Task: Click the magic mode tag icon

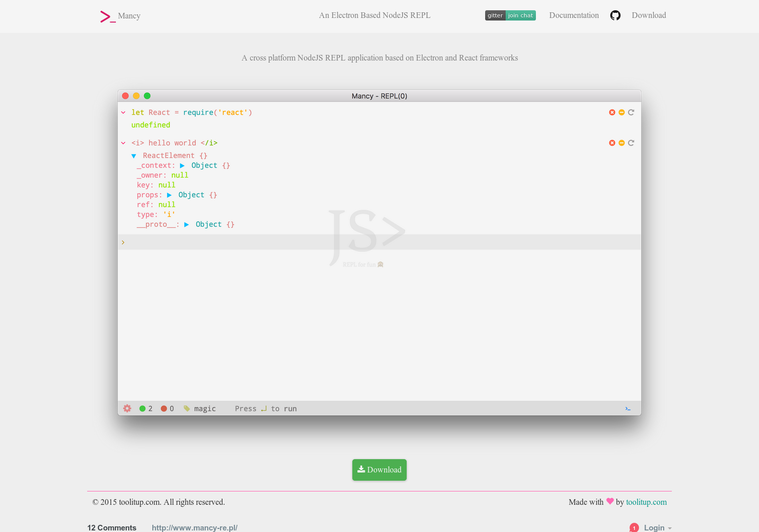Action: click(187, 409)
